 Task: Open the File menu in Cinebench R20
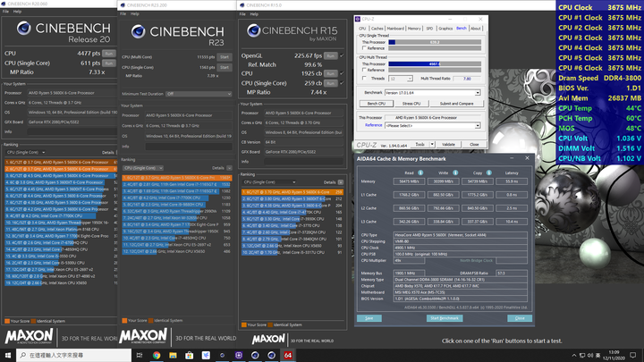5,12
